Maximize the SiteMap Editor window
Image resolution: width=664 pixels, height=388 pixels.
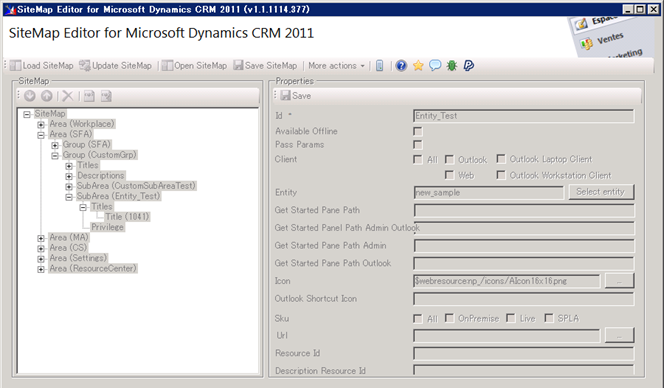pos(641,9)
